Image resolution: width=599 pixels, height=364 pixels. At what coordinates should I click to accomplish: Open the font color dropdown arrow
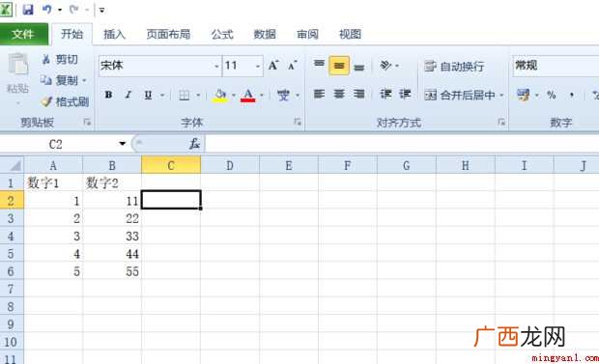tap(262, 95)
